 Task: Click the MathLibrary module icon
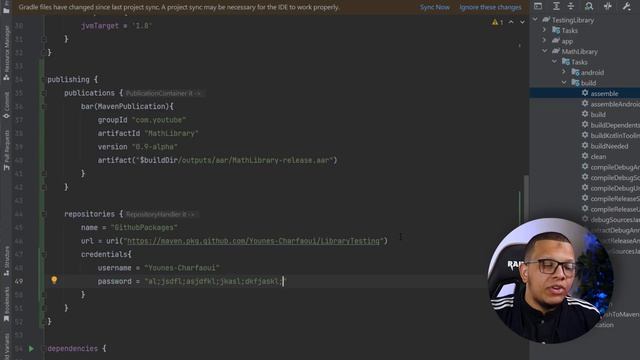556,51
